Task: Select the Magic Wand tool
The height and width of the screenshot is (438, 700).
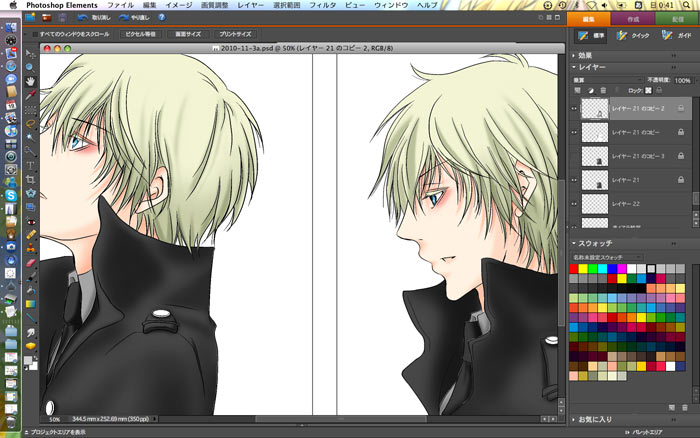Action: point(30,137)
